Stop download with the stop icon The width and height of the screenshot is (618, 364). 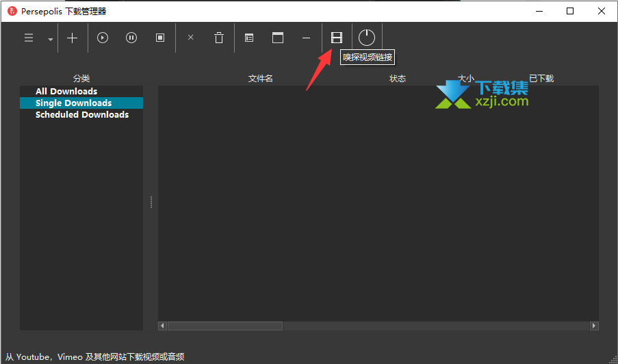point(160,38)
